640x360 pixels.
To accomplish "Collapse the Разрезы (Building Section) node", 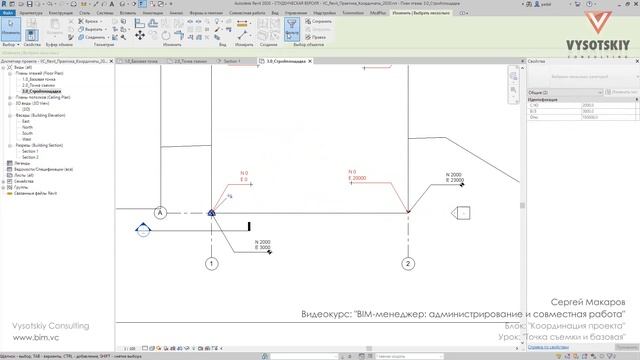I will click(x=10, y=145).
